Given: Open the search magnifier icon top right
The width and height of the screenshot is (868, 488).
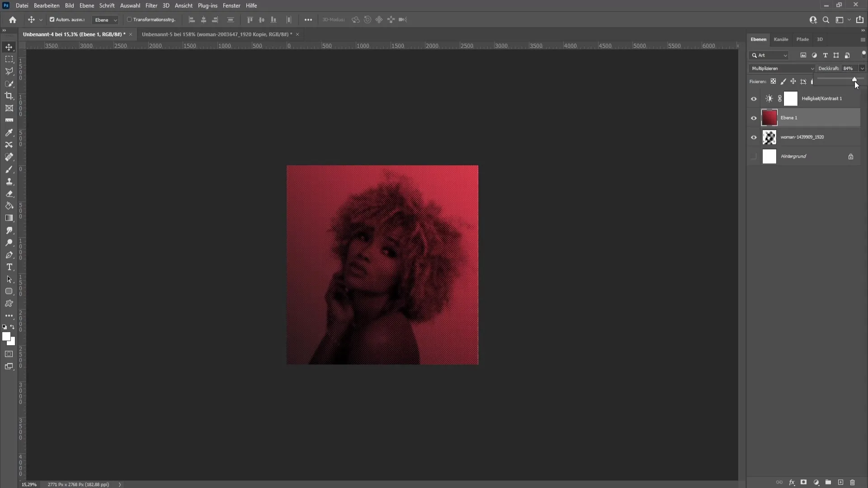Looking at the screenshot, I should pyautogui.click(x=826, y=20).
